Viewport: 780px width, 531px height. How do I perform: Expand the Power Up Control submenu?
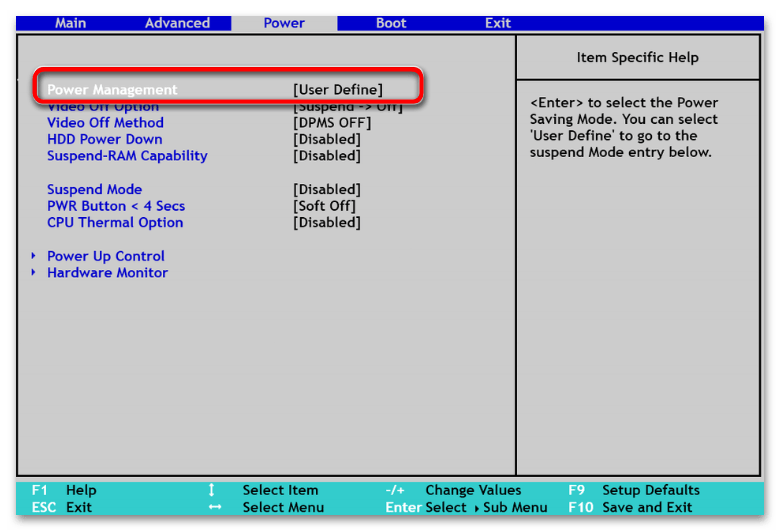(x=106, y=256)
